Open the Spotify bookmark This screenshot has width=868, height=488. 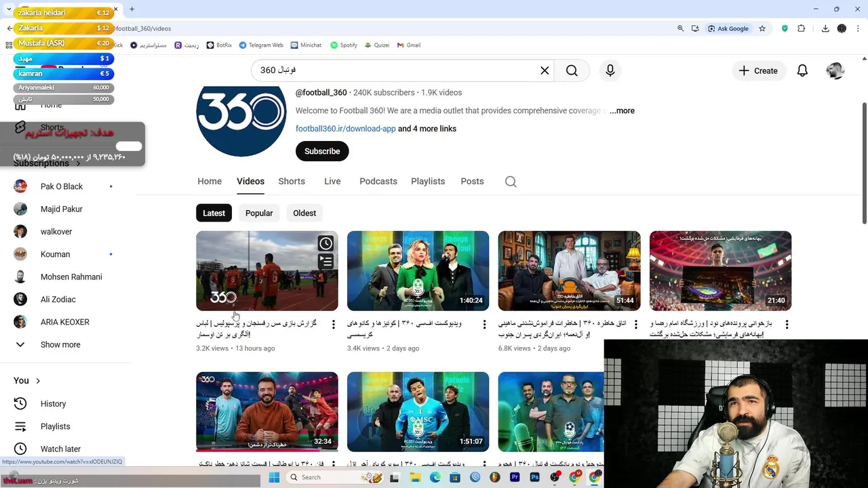coord(344,45)
